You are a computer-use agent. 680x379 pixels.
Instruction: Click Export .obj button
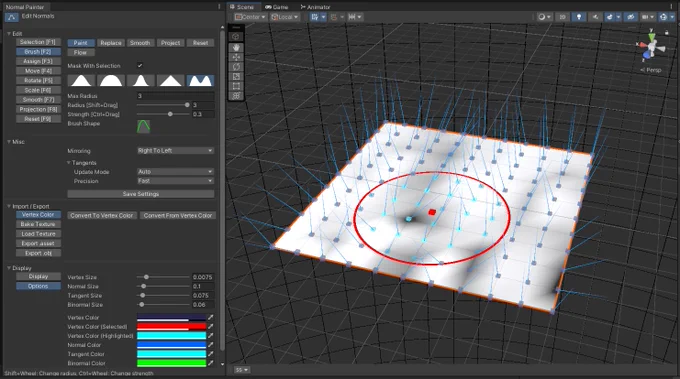tap(38, 253)
